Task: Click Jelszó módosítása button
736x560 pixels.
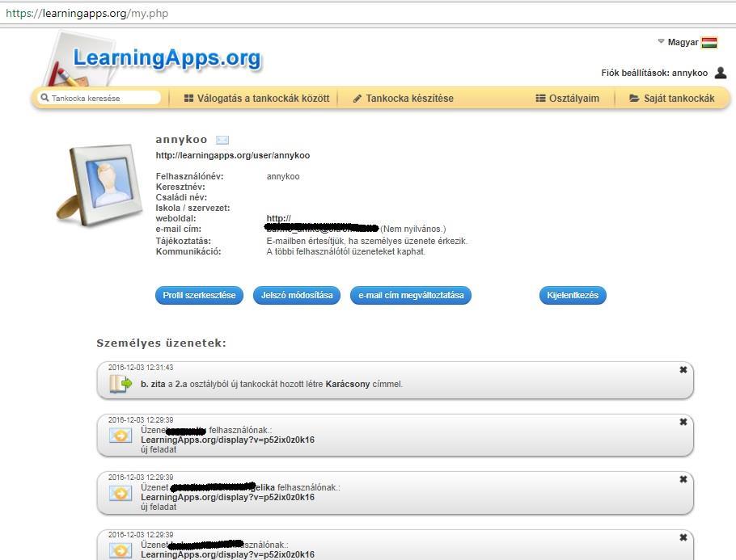Action: (297, 296)
